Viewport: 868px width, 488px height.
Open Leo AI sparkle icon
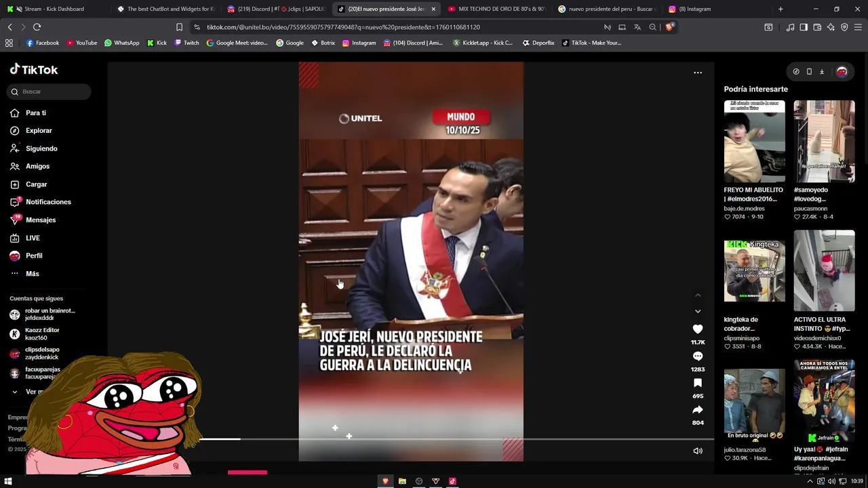[831, 27]
